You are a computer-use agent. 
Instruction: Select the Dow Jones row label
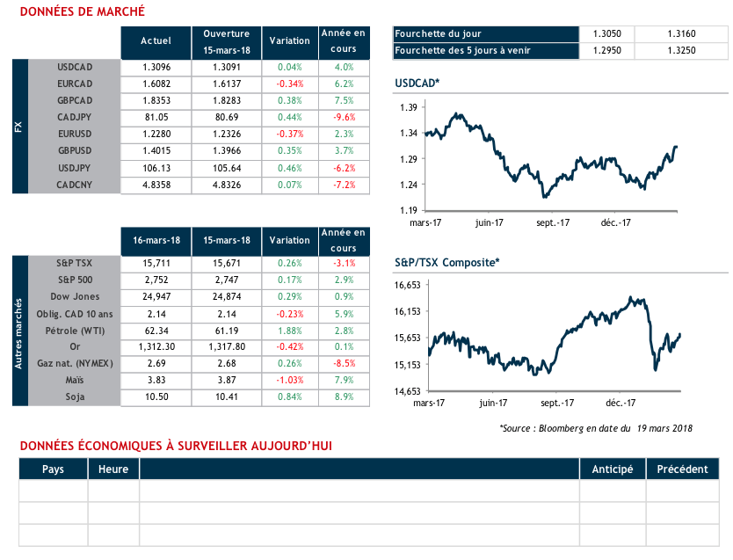[x=74, y=297]
